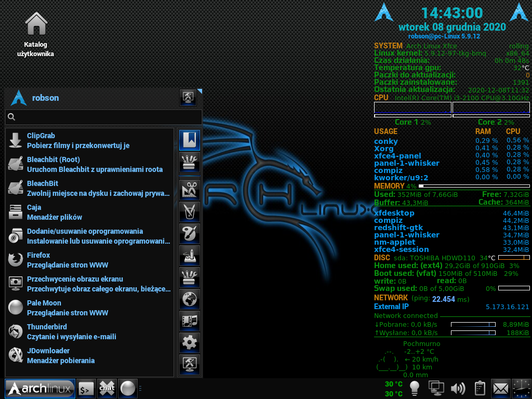Click the Przechwycenie obrazu ekranu screenshot tool
The height and width of the screenshot is (399, 532).
click(x=89, y=284)
